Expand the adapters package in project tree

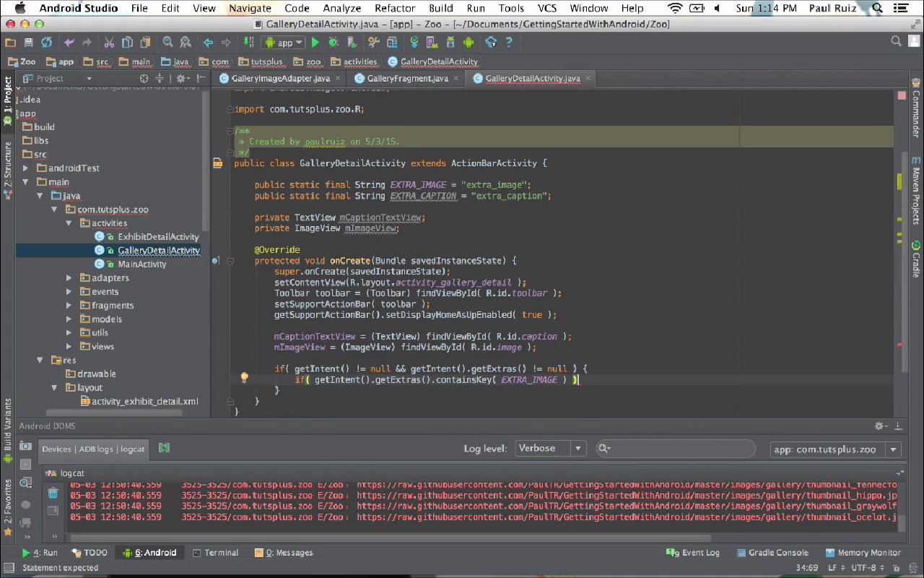point(69,278)
